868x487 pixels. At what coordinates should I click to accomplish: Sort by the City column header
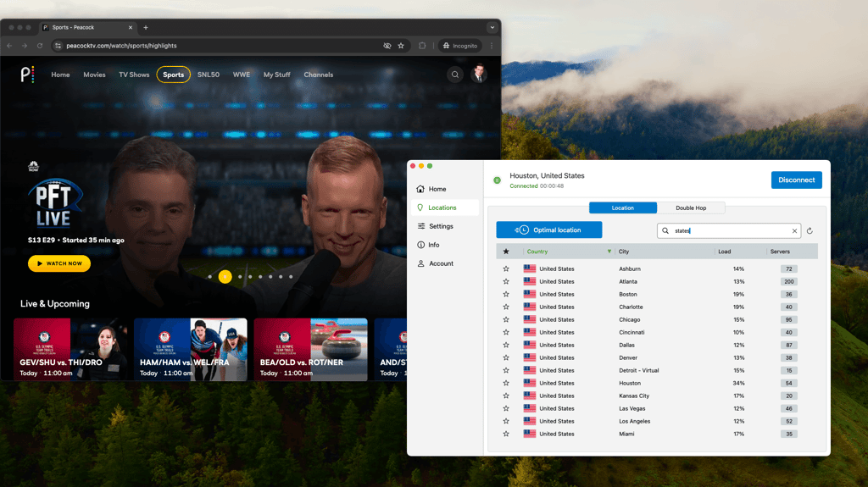(x=624, y=252)
